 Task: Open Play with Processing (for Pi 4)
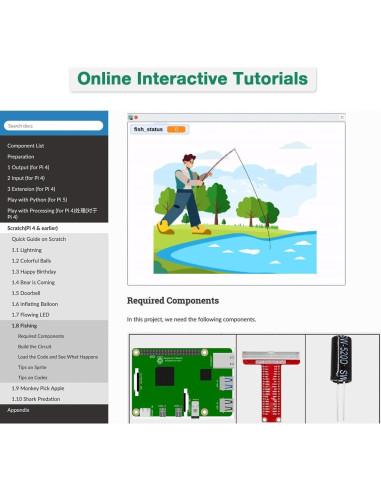click(52, 214)
